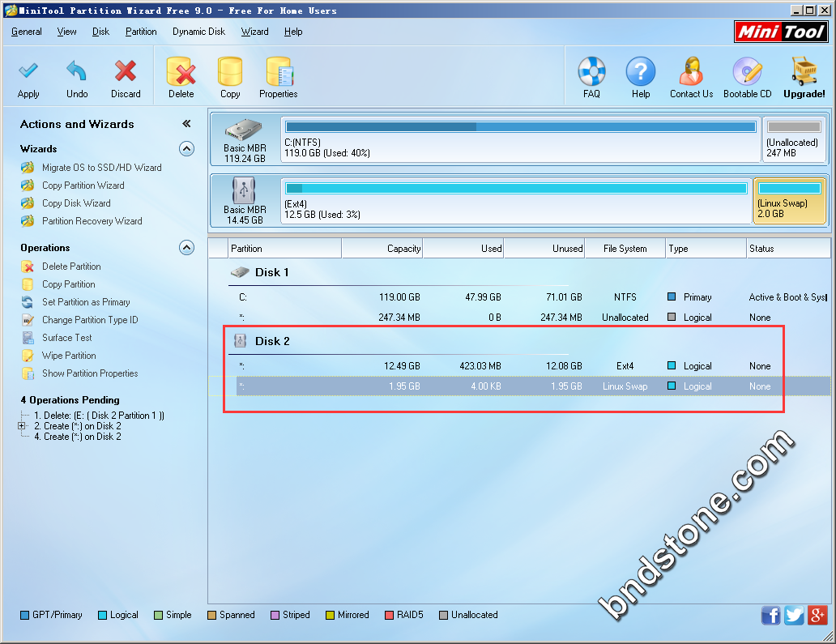Image resolution: width=836 pixels, height=644 pixels.
Task: Click the Contact Us icon
Action: pyautogui.click(x=692, y=78)
